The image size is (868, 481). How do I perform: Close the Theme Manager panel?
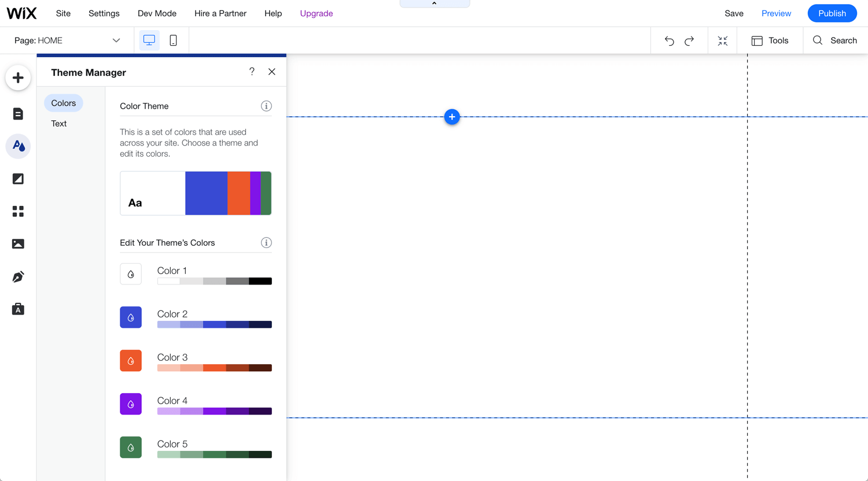[x=272, y=72]
